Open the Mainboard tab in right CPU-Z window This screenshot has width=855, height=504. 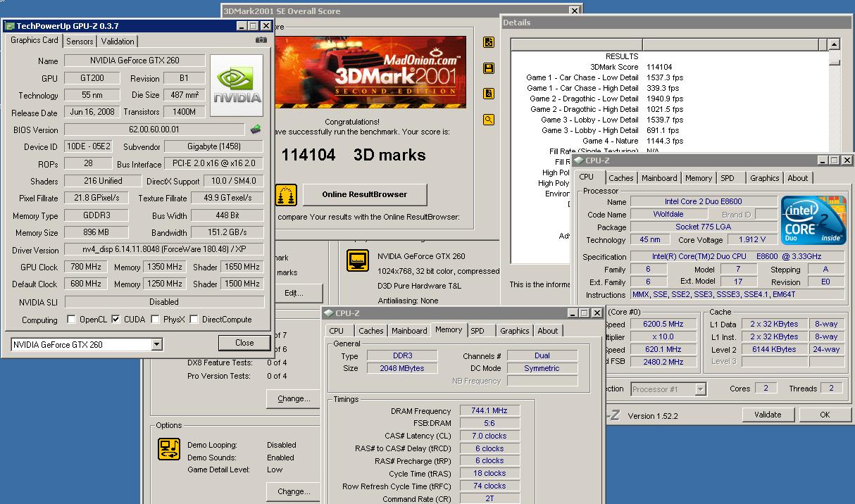(659, 178)
